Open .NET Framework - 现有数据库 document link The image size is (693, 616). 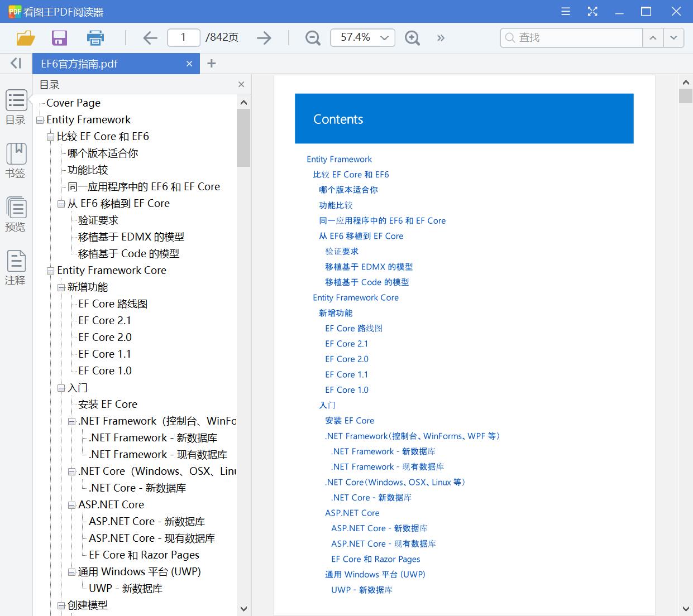coord(388,466)
